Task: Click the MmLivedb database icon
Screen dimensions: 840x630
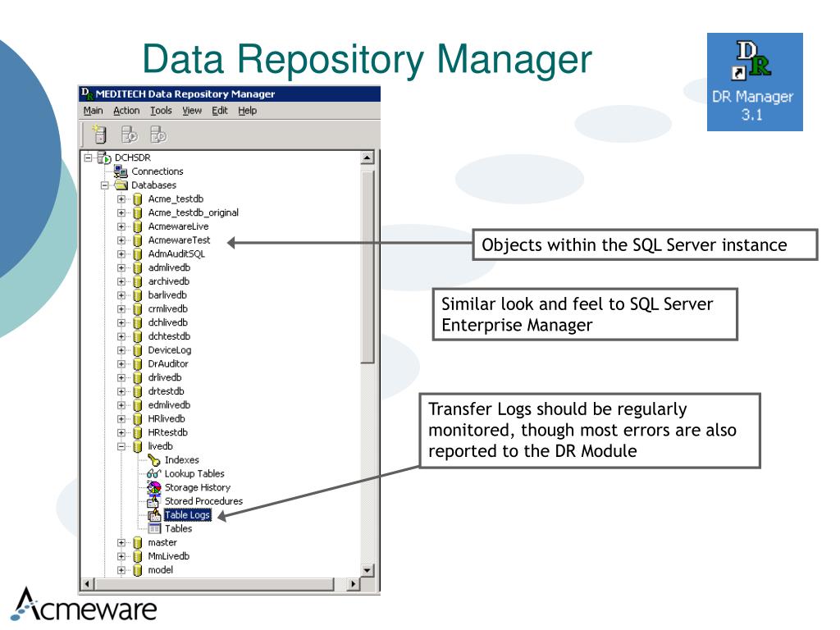Action: 138,556
